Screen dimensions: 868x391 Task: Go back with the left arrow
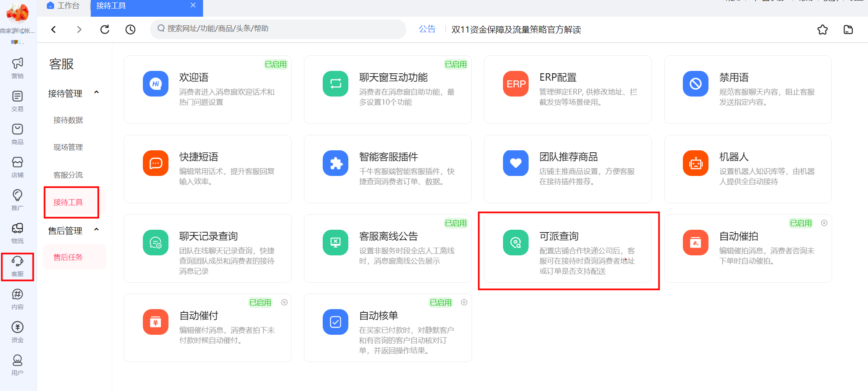click(53, 29)
